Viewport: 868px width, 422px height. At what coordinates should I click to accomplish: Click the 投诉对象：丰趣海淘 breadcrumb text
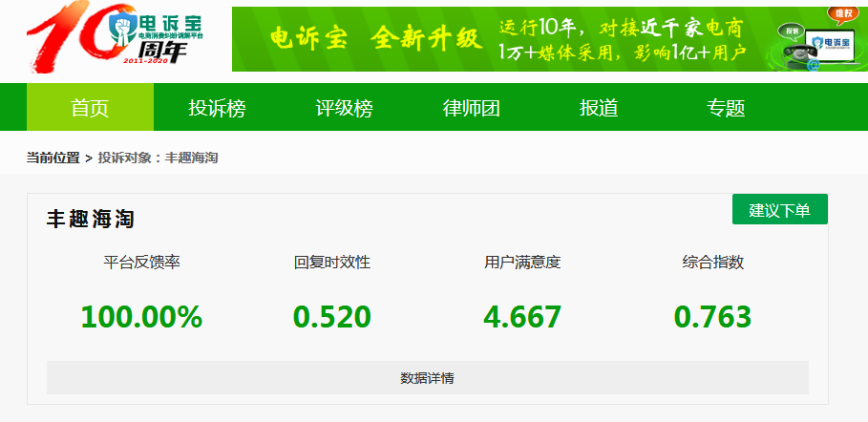158,158
